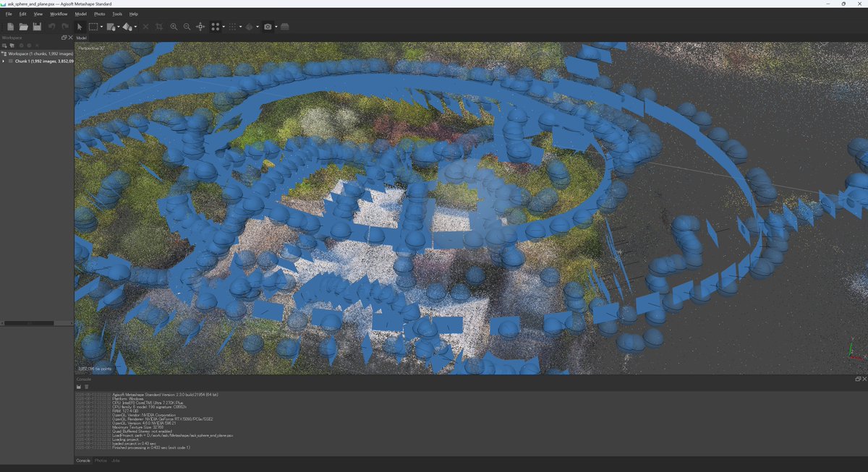The image size is (868, 472).
Task: Open the Photo menu
Action: (100, 14)
